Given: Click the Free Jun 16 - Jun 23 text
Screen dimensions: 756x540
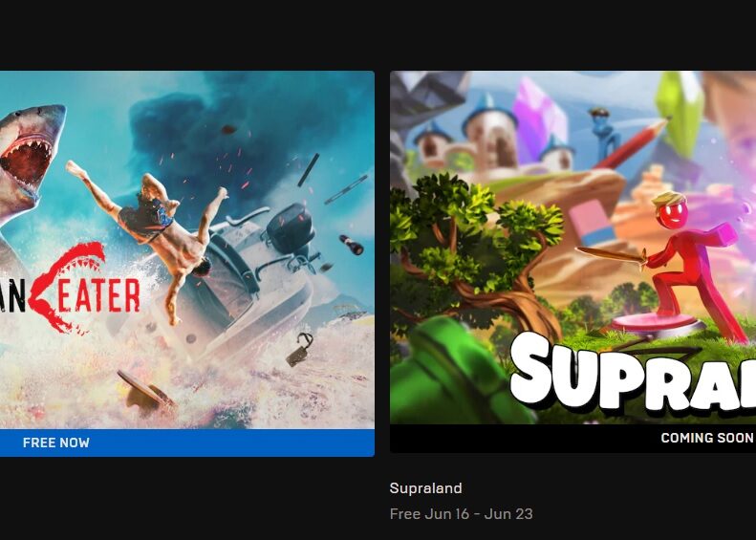Looking at the screenshot, I should [462, 514].
